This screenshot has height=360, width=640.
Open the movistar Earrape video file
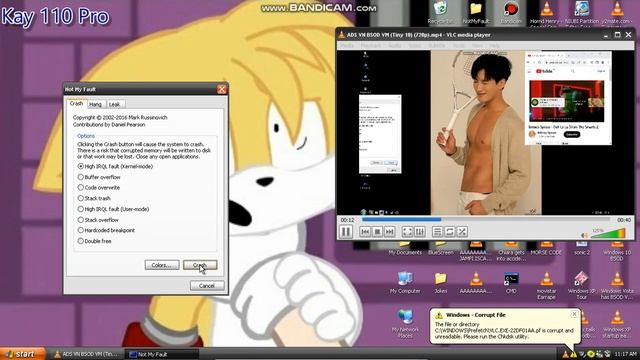pyautogui.click(x=547, y=286)
